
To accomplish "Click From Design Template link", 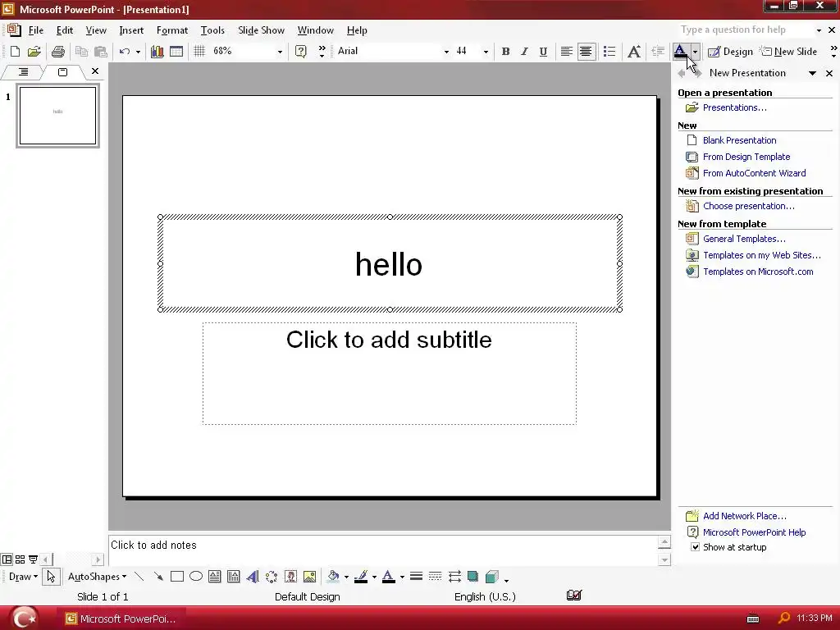I will 746,157.
